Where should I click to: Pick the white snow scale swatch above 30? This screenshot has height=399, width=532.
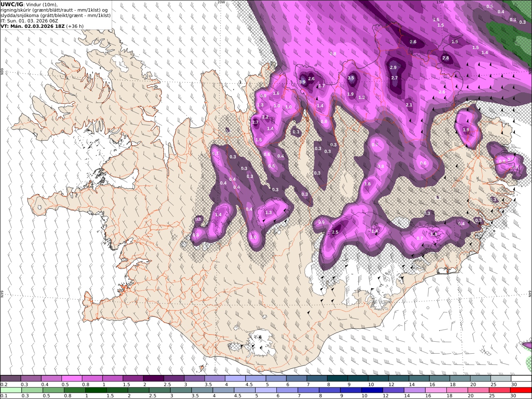[x=521, y=379]
